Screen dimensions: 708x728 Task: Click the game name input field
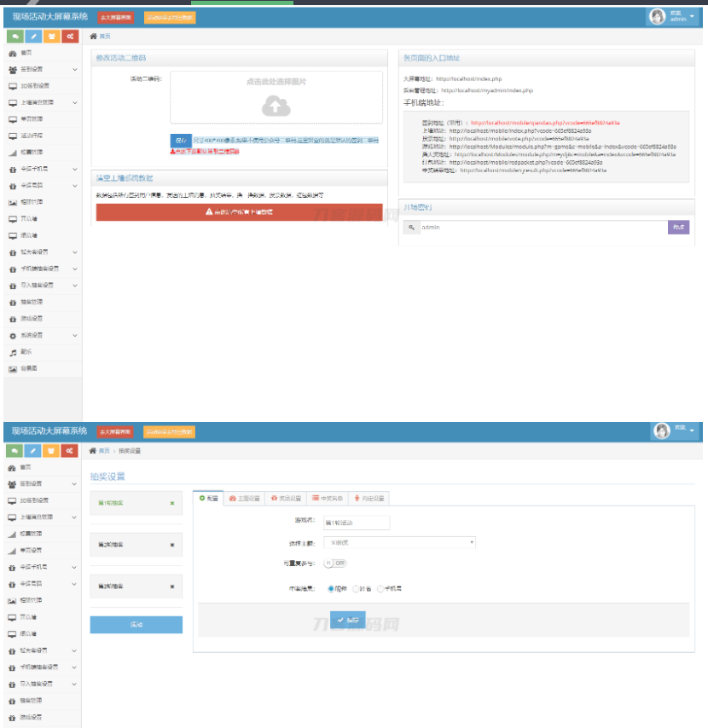pyautogui.click(x=356, y=522)
